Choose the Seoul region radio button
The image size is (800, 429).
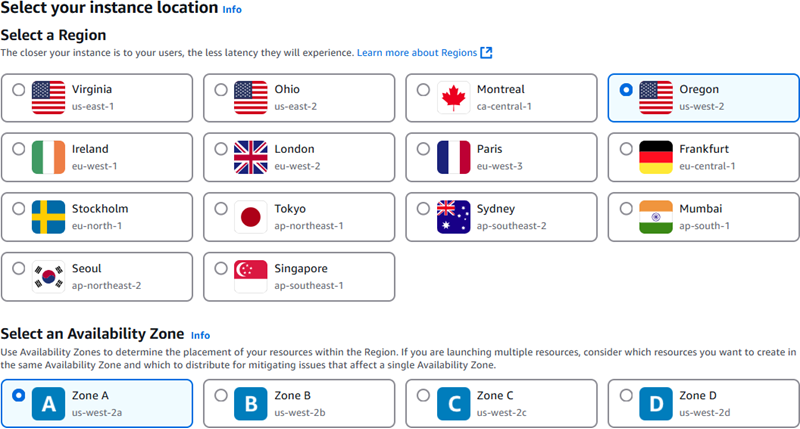pos(18,270)
